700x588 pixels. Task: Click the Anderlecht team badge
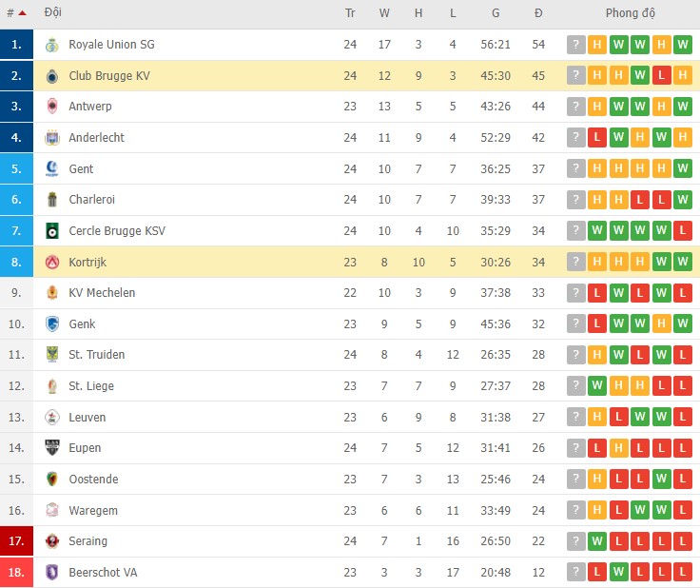52,138
